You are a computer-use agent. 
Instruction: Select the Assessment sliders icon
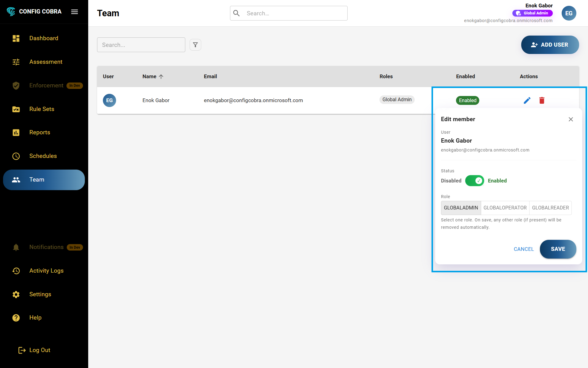pyautogui.click(x=16, y=62)
